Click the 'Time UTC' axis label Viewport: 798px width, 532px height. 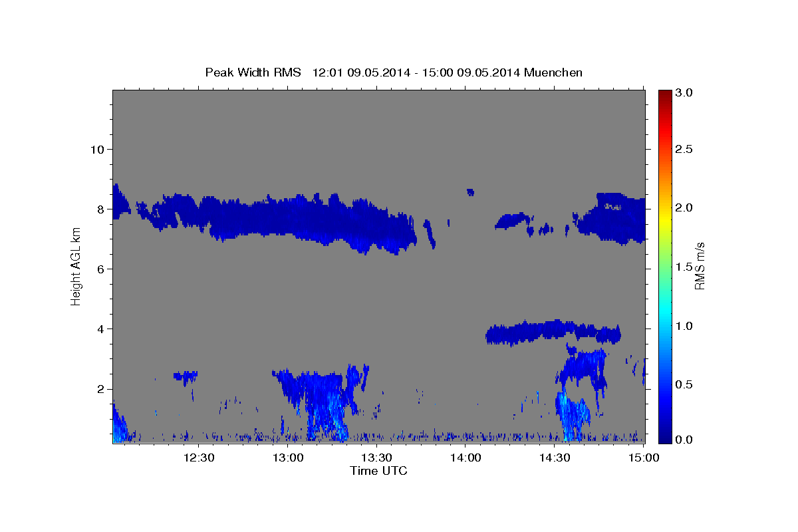(x=378, y=471)
